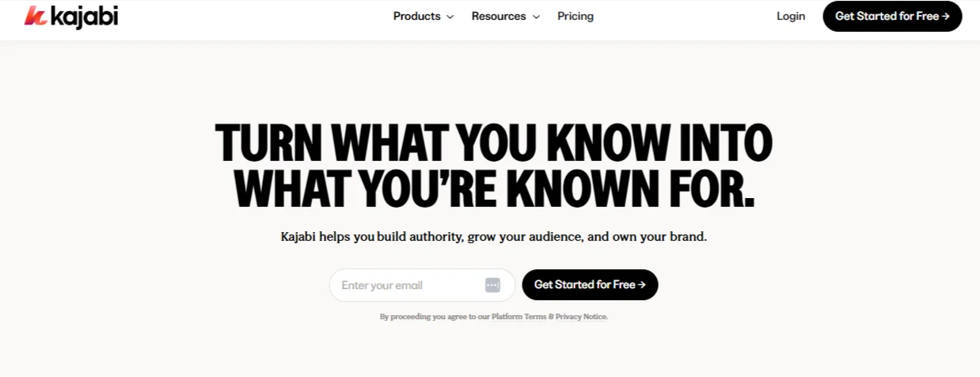
Task: Open the Privacy Notice link
Action: tap(581, 317)
